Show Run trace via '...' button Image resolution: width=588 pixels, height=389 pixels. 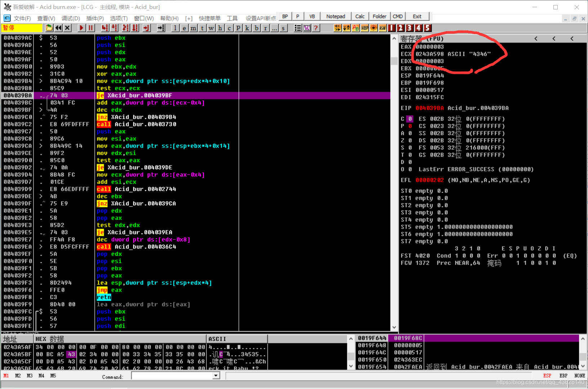click(x=275, y=28)
